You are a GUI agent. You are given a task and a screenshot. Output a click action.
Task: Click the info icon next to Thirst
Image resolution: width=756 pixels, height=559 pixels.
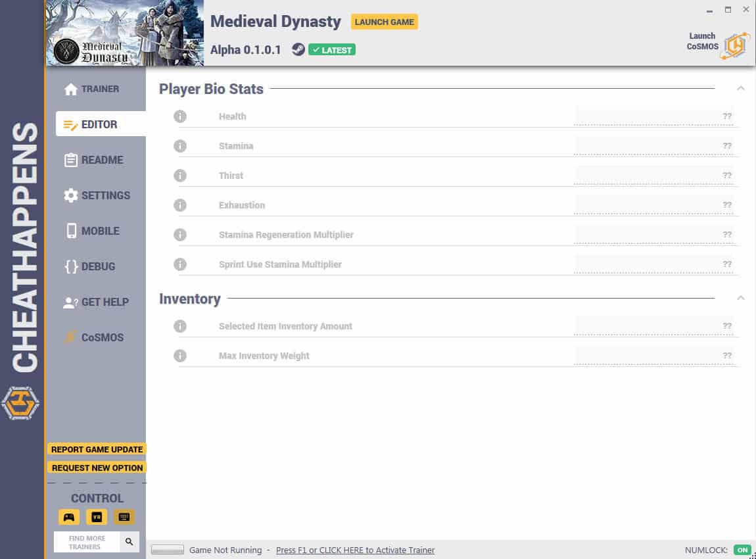180,176
